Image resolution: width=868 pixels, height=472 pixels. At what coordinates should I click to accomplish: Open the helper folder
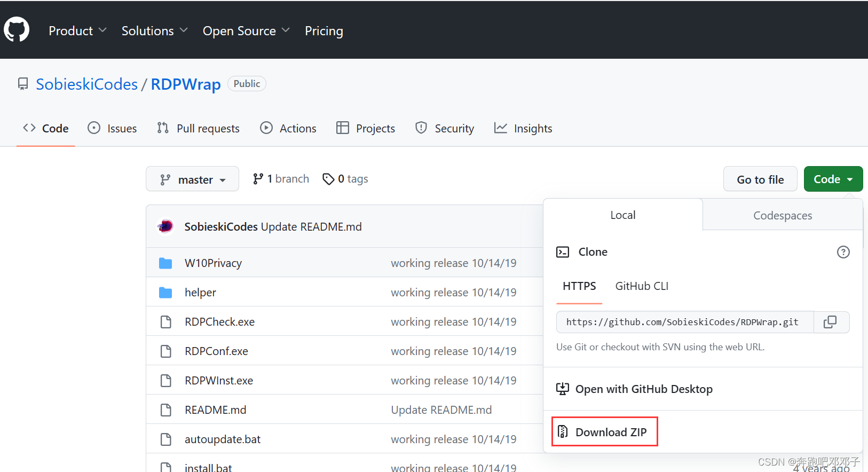coord(200,293)
